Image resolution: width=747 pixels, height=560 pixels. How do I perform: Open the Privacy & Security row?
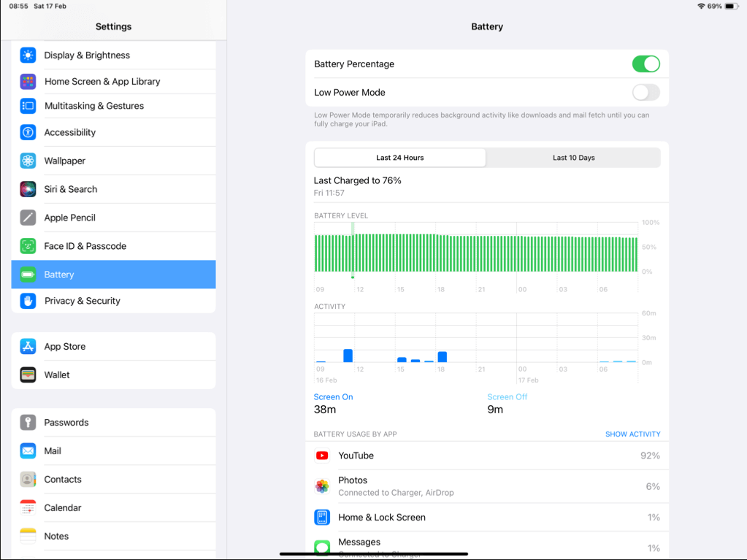[113, 301]
